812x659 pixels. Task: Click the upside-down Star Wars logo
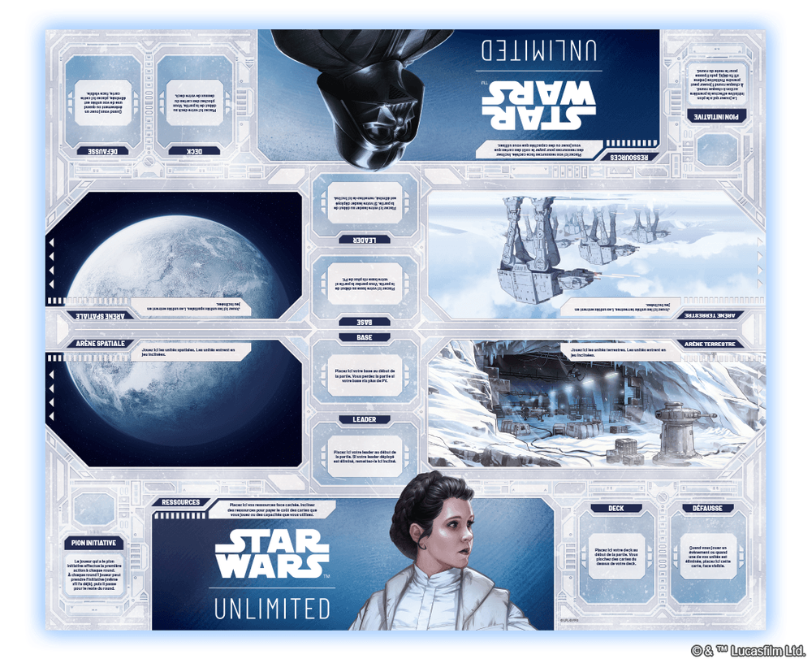[x=538, y=104]
